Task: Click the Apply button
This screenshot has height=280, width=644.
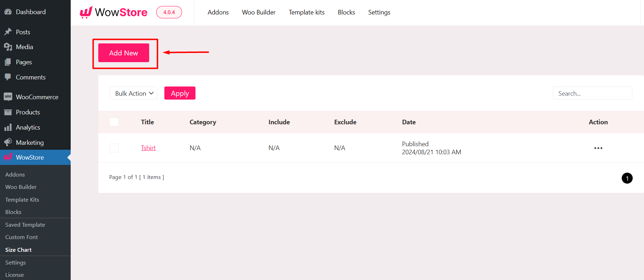Action: coord(180,93)
